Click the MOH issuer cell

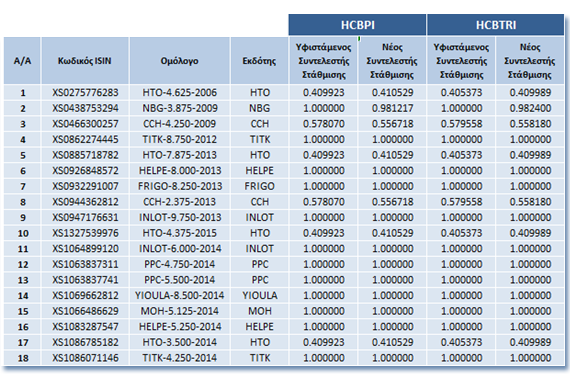(260, 311)
